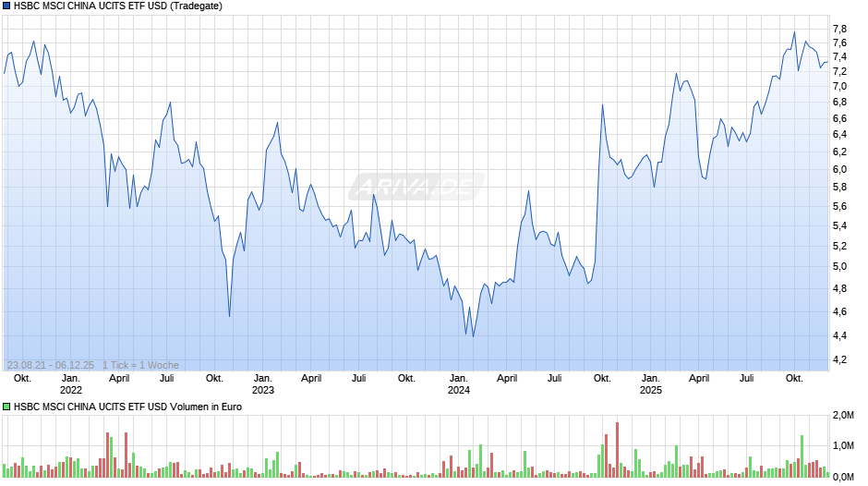Click the price axis label 5,6
This screenshot has width=868, height=486.
839,207
